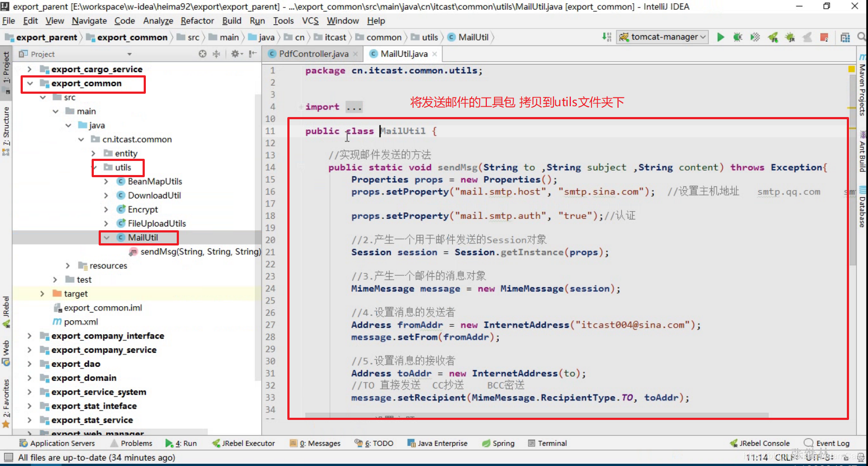
Task: Open the Terminal tool window
Action: pos(547,443)
